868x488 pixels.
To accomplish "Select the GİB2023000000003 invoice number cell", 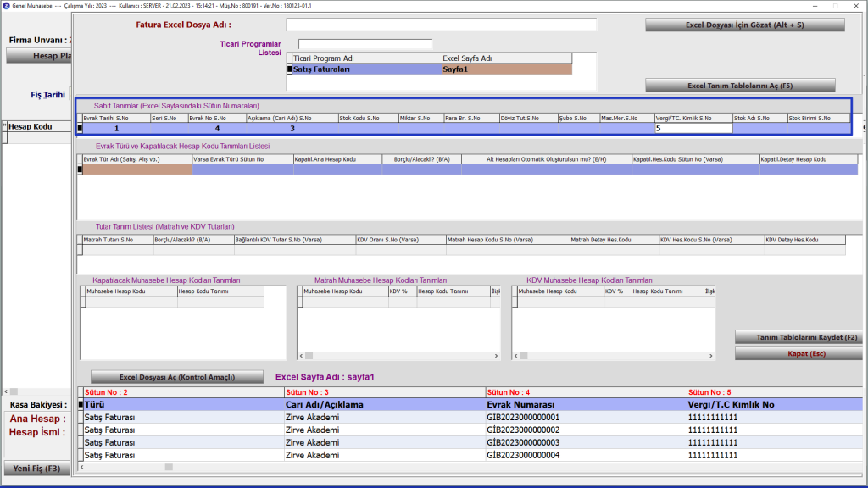I will (585, 442).
